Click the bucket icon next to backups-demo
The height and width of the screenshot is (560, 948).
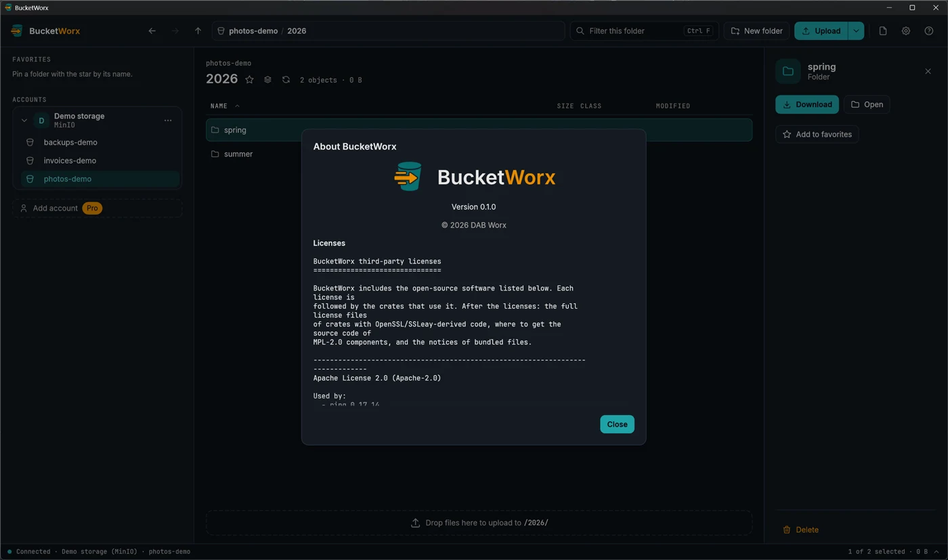[30, 142]
